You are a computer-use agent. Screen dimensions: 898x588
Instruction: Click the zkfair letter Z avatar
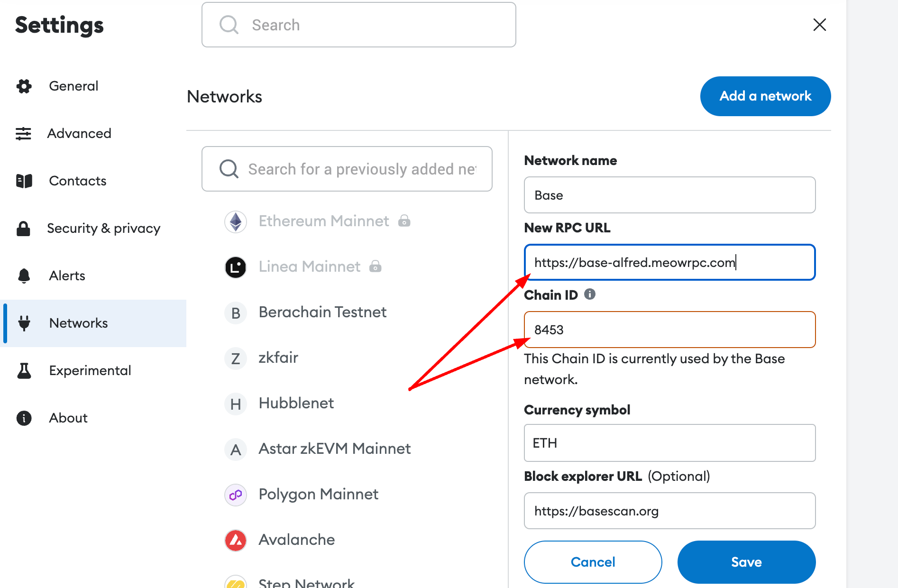236,358
